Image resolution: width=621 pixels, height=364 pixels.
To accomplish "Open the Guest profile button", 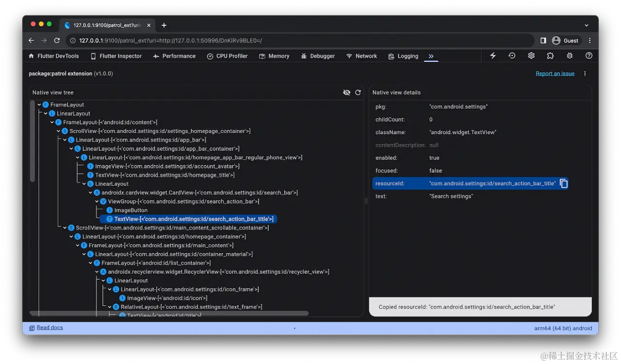I will point(566,41).
